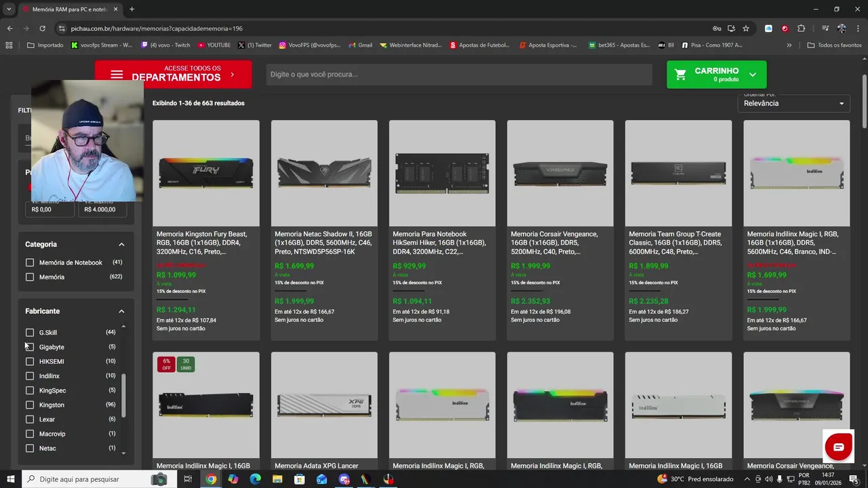Filter by Netac manufacturer
The height and width of the screenshot is (488, 868).
30,448
